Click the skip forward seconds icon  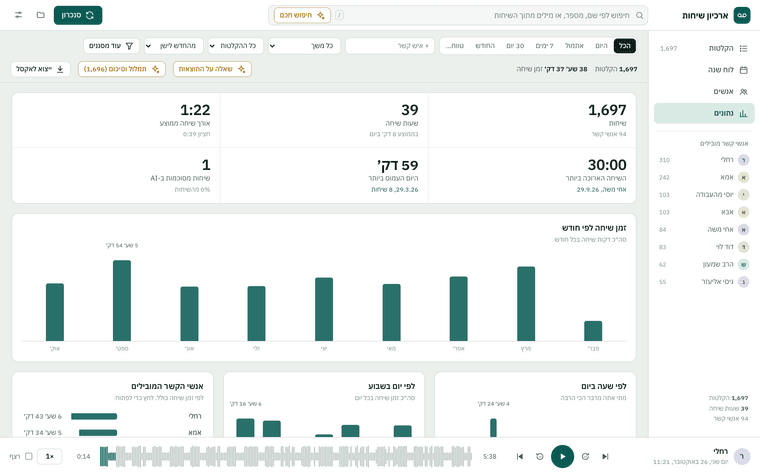585,457
